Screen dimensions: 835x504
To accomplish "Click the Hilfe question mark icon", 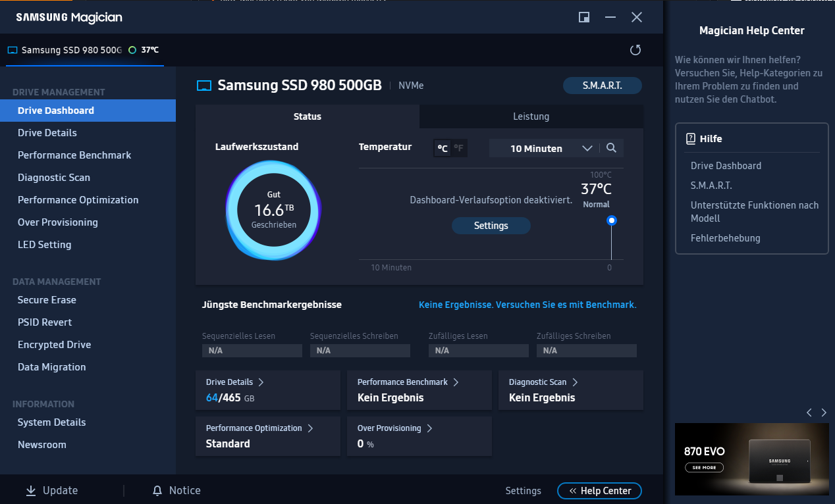I will [x=691, y=139].
